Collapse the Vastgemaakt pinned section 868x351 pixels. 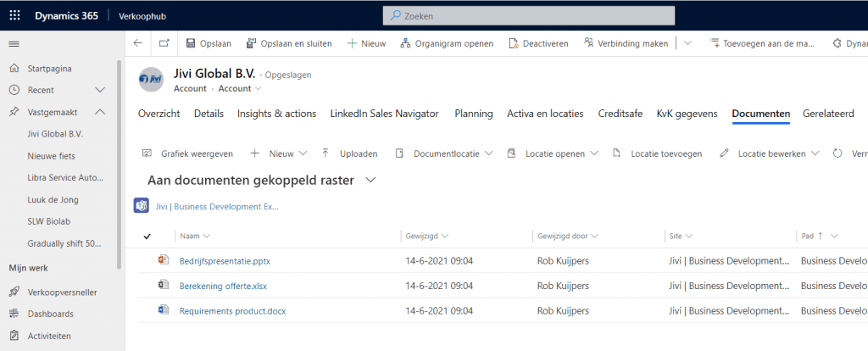pos(100,111)
